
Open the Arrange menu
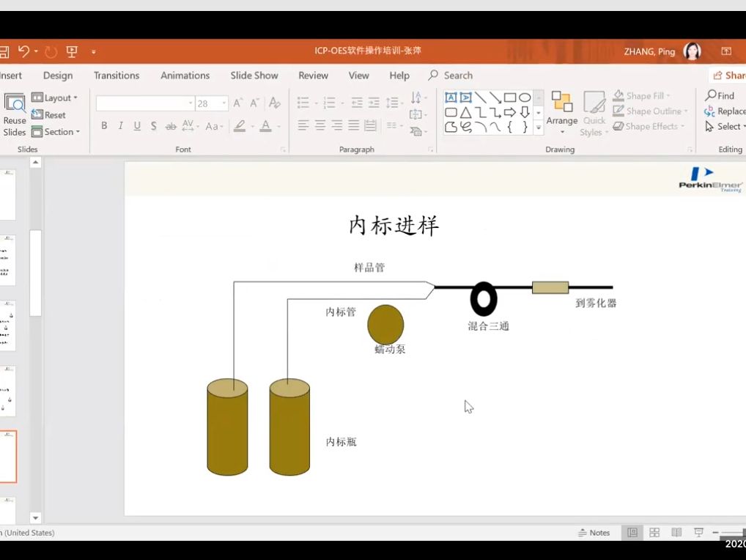(562, 113)
